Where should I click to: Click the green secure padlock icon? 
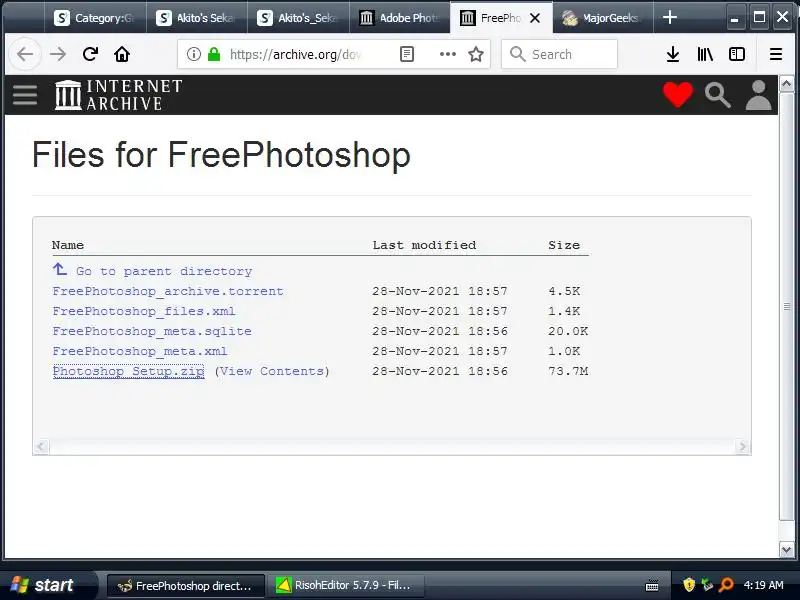click(x=214, y=54)
